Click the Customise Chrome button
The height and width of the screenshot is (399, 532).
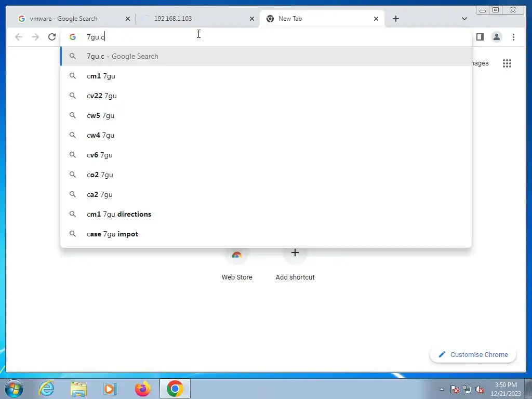(x=473, y=354)
